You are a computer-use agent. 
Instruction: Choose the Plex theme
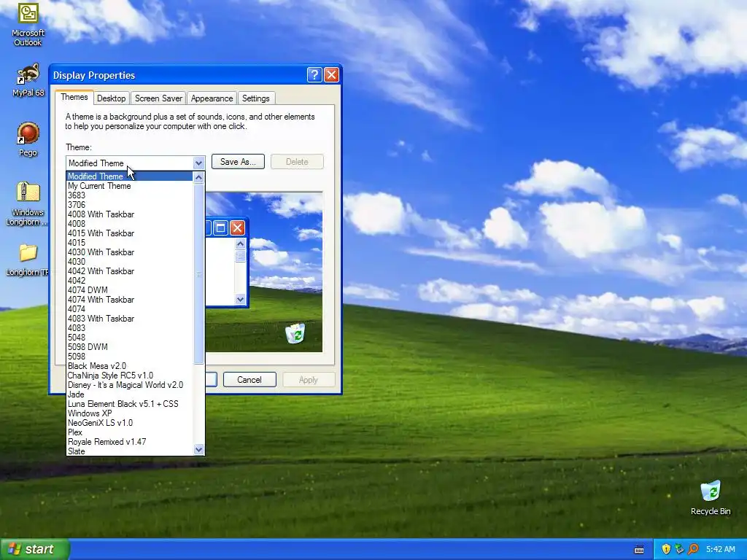pyautogui.click(x=130, y=432)
